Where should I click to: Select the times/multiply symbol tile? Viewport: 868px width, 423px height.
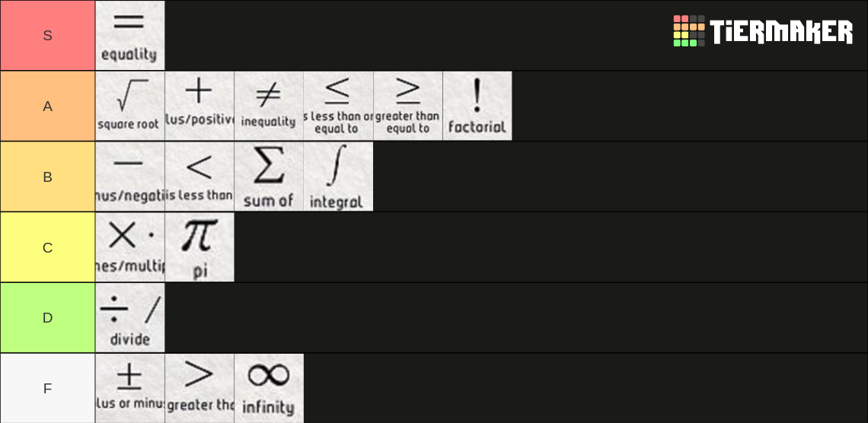click(x=129, y=248)
